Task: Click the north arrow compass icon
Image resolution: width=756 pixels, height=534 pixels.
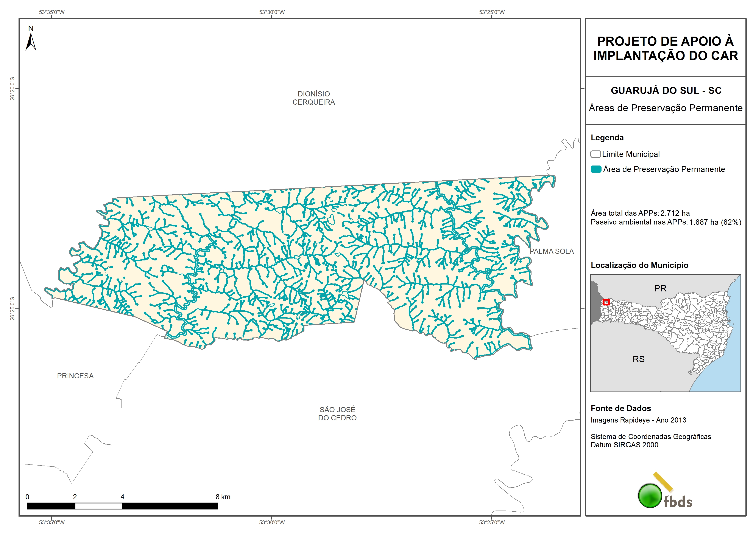Action: coord(31,42)
